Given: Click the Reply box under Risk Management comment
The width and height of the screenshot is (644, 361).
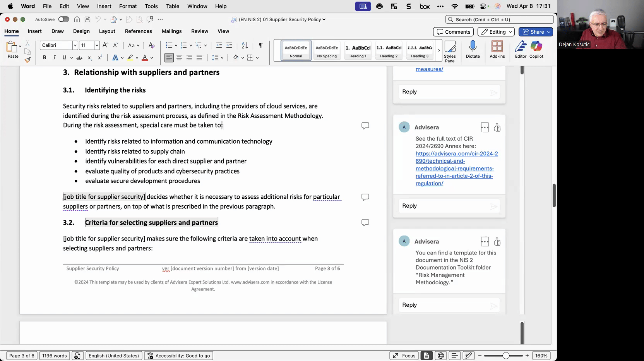Looking at the screenshot, I should pos(449,305).
